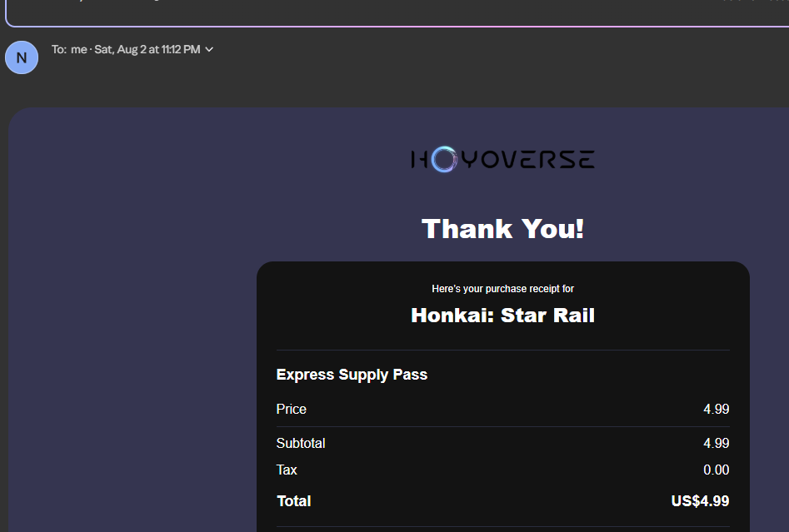
Task: Click the 'Honkai: Star Rail' title
Action: pyautogui.click(x=502, y=316)
